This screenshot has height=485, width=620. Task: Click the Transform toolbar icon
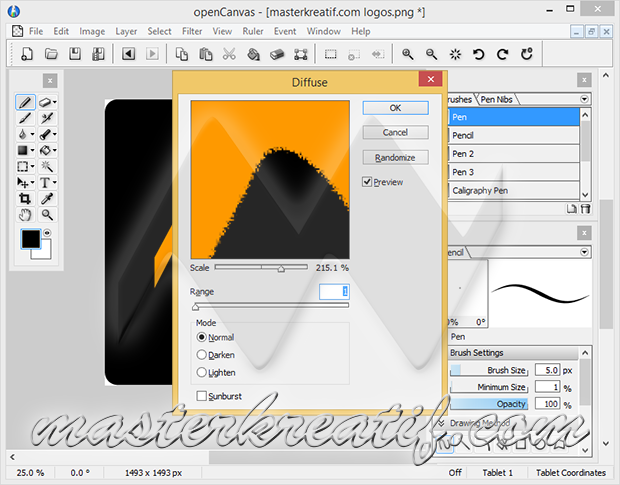pos(301,54)
